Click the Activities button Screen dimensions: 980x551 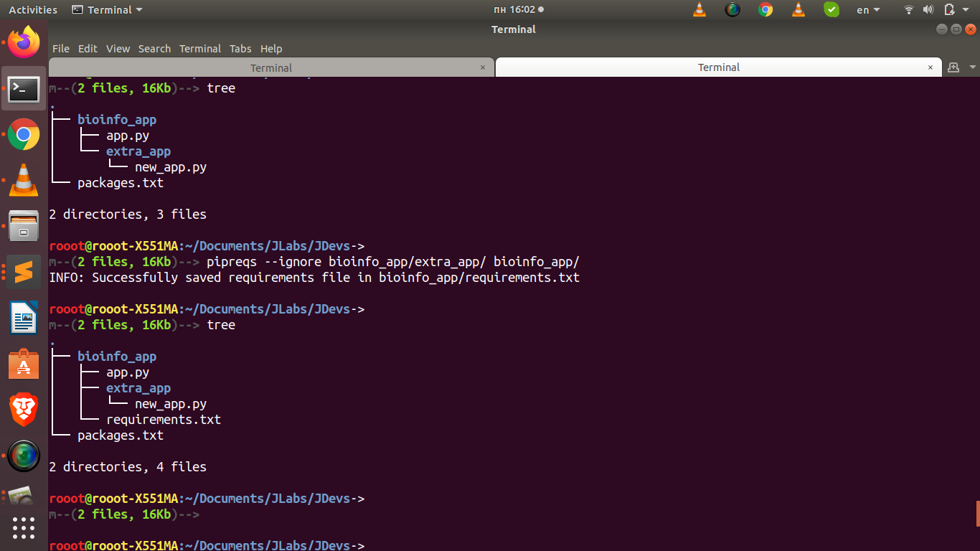(x=33, y=10)
